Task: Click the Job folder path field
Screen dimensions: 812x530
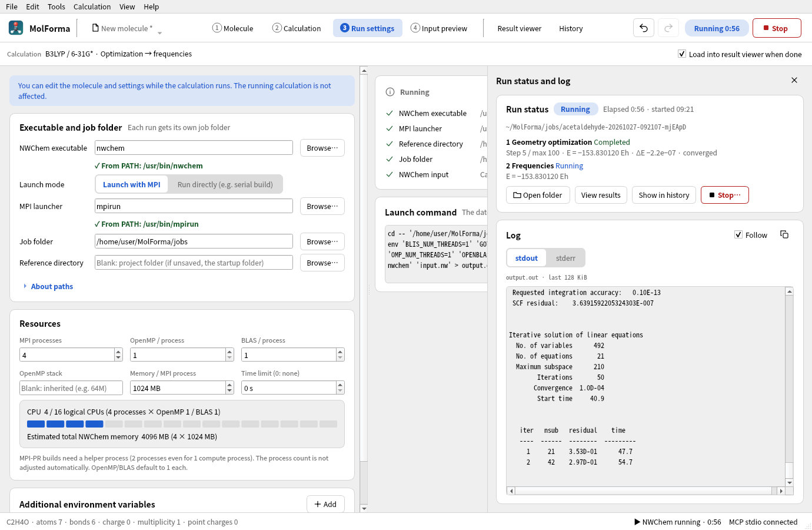Action: tap(194, 241)
